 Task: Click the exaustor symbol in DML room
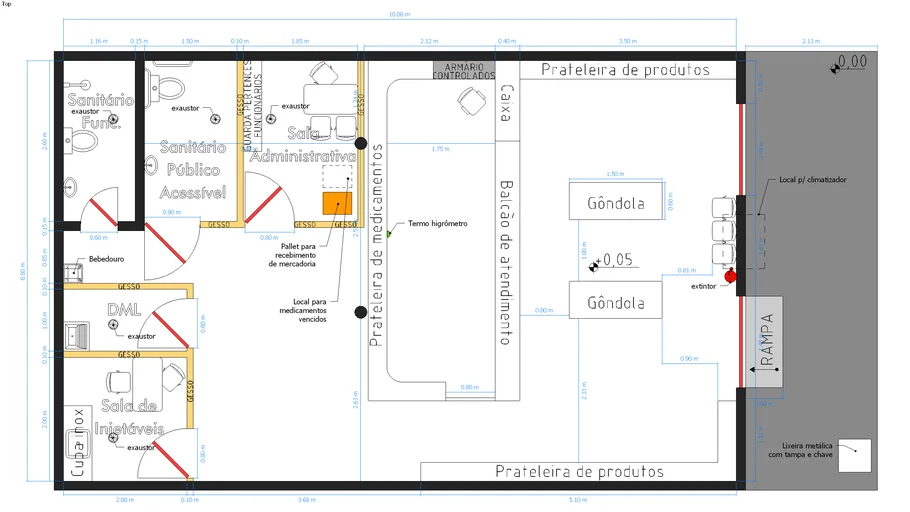(x=113, y=324)
